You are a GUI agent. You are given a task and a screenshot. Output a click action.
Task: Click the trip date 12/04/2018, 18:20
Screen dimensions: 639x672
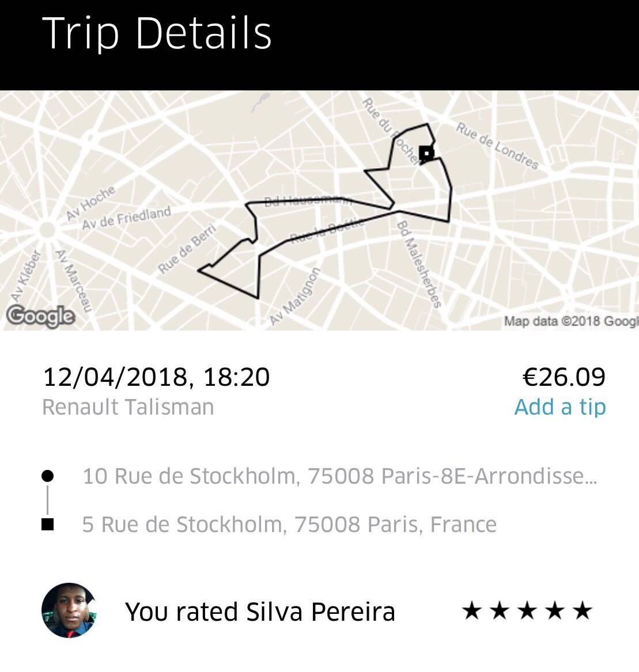156,377
